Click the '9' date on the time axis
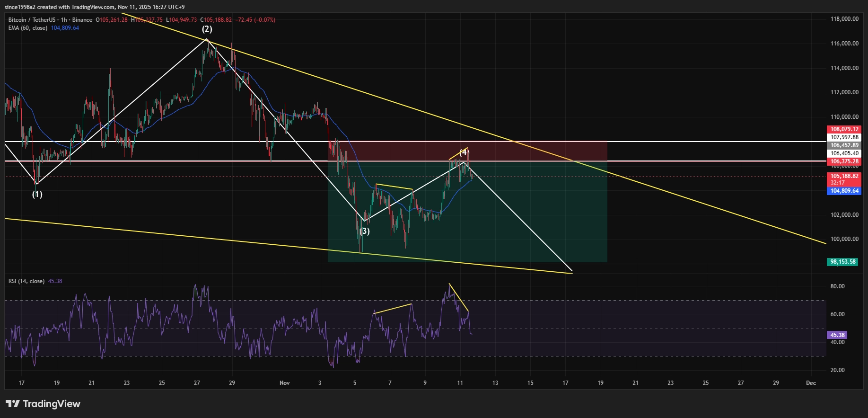 [425, 383]
